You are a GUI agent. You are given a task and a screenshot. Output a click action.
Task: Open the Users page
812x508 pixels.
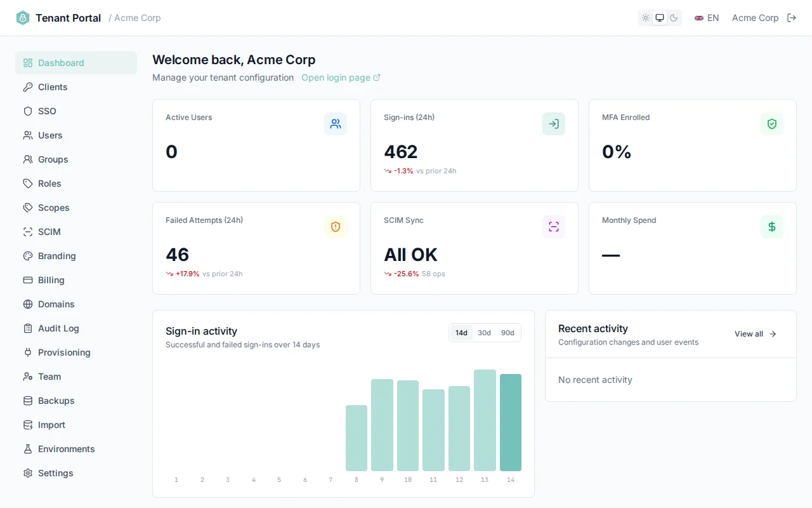[x=76, y=135]
